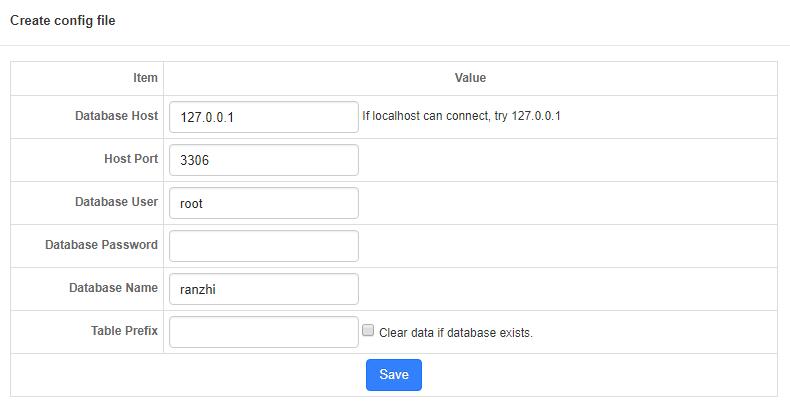Screen dimensions: 790x407
Task: Click the localhost connection hint text
Action: [461, 116]
